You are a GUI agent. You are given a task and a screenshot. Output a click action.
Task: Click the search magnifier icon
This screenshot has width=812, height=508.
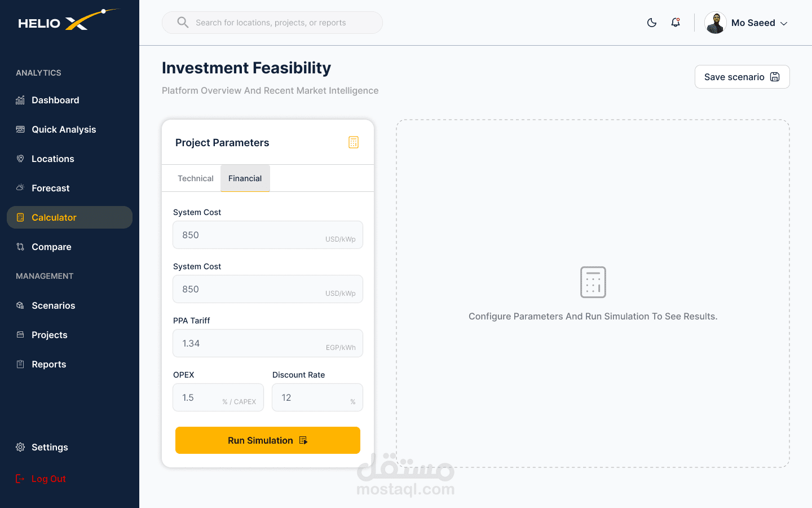(x=183, y=23)
